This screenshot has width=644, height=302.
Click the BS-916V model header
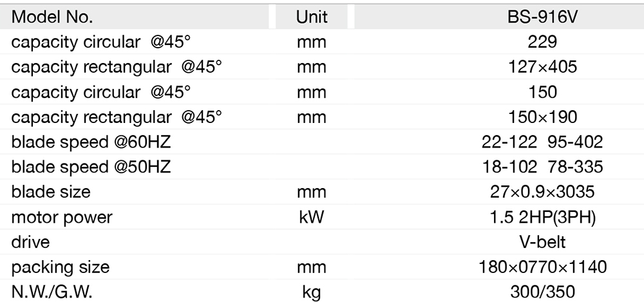(x=541, y=17)
